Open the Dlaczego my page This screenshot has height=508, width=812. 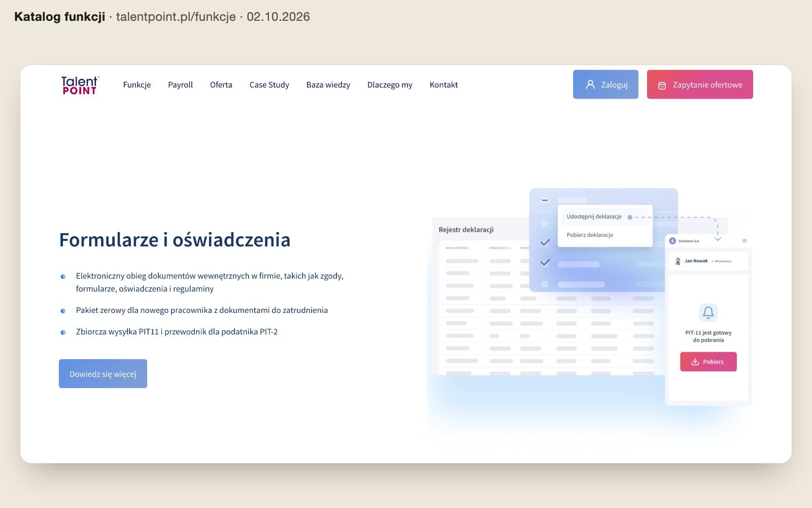pyautogui.click(x=390, y=85)
